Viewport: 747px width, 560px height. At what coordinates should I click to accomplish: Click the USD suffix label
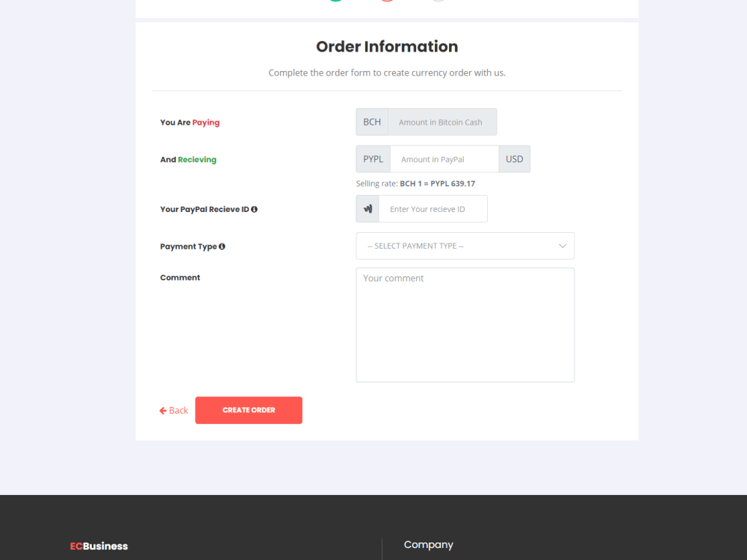pos(515,159)
